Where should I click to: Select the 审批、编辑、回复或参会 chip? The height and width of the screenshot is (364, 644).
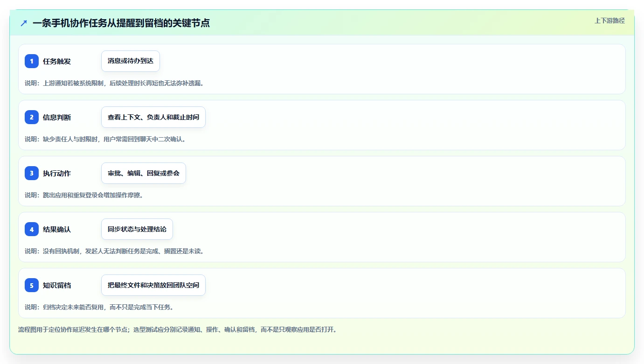click(144, 173)
